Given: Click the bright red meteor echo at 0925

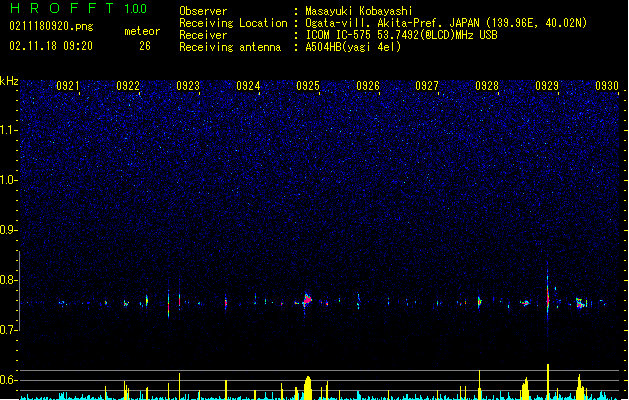Looking at the screenshot, I should click(307, 299).
